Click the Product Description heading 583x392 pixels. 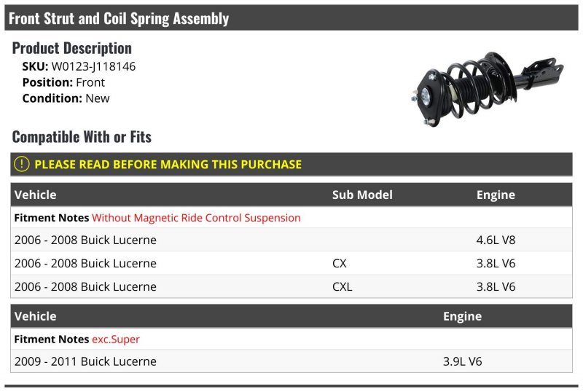coord(72,48)
